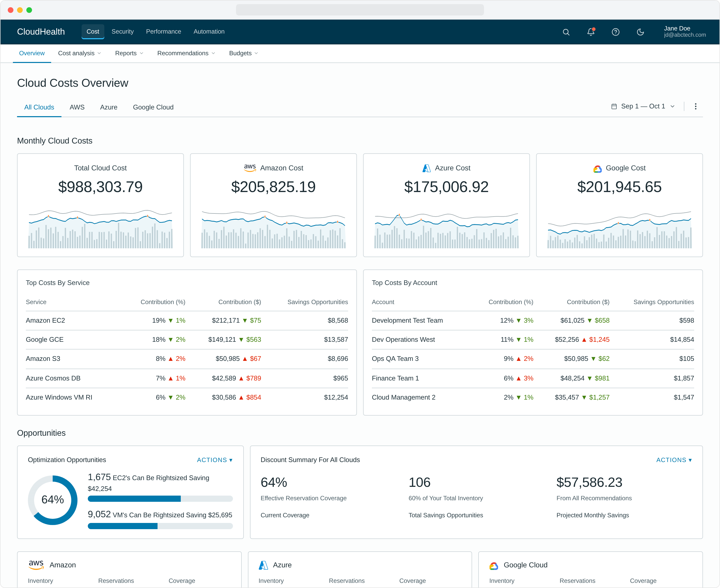This screenshot has width=720, height=588.
Task: Click the green macOS fullscreen button
Action: click(x=29, y=10)
